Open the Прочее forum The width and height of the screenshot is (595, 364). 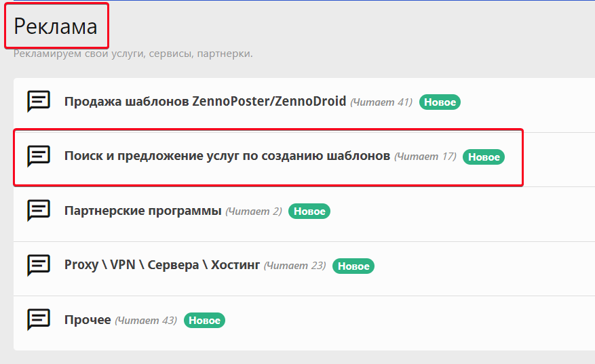87,319
